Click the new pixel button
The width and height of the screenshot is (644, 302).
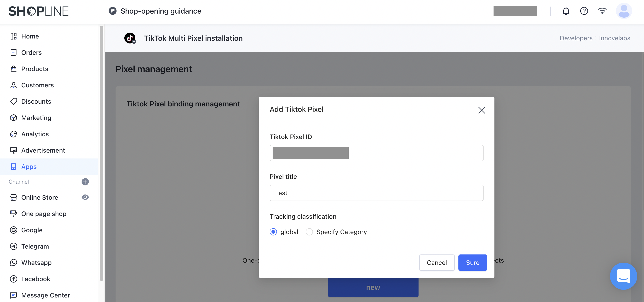[x=373, y=287]
